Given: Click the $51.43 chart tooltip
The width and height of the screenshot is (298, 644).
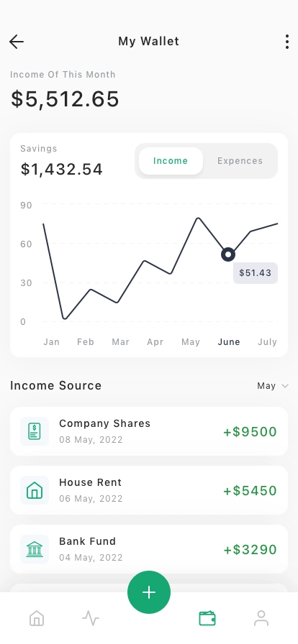Looking at the screenshot, I should coord(256,272).
